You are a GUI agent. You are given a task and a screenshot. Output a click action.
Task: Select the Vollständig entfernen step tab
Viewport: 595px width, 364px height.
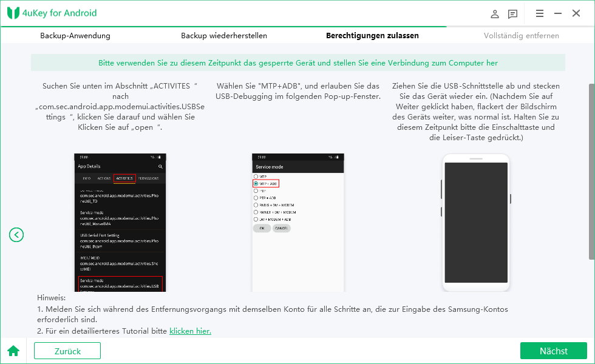pyautogui.click(x=521, y=36)
